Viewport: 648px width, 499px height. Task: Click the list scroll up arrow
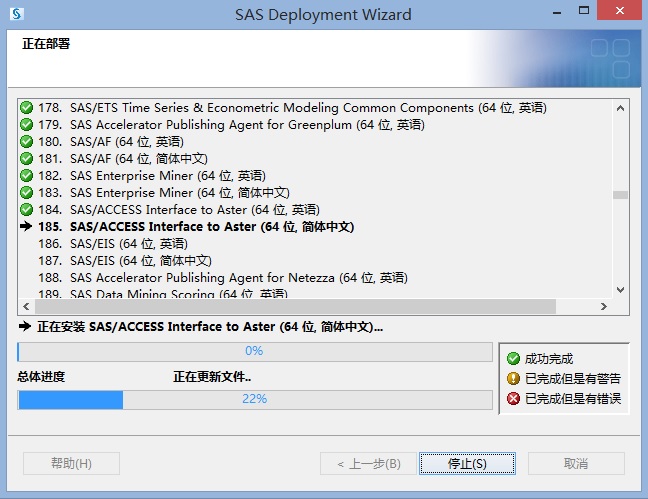coord(620,108)
